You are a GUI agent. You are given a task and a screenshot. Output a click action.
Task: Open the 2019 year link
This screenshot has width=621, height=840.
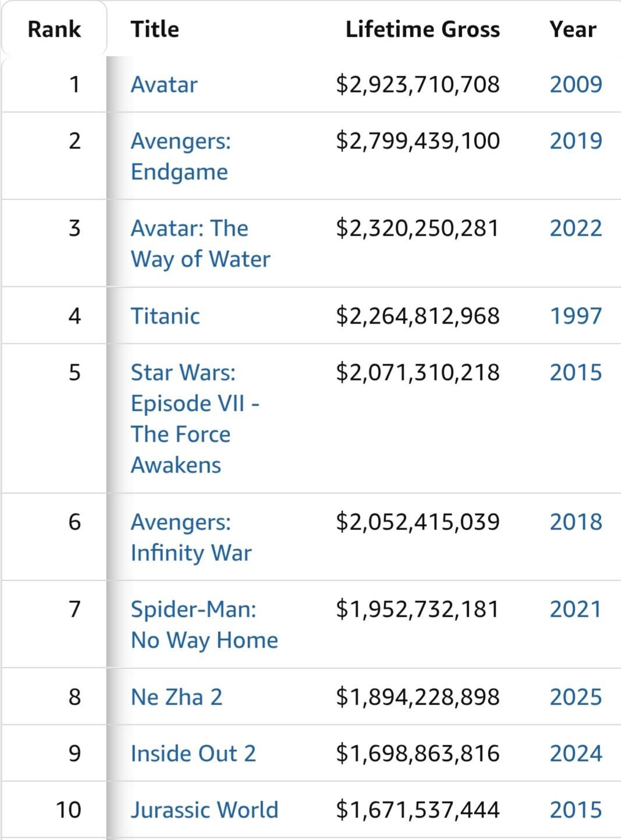(575, 141)
